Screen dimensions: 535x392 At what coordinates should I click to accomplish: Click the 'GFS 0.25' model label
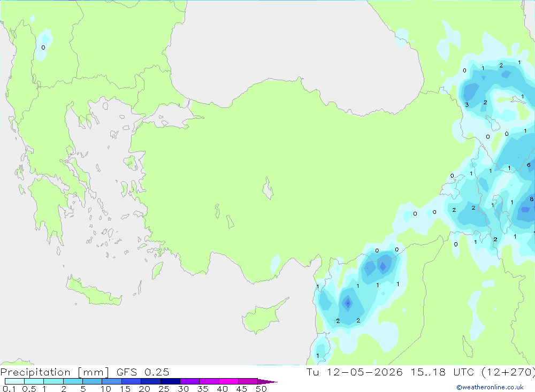point(143,372)
